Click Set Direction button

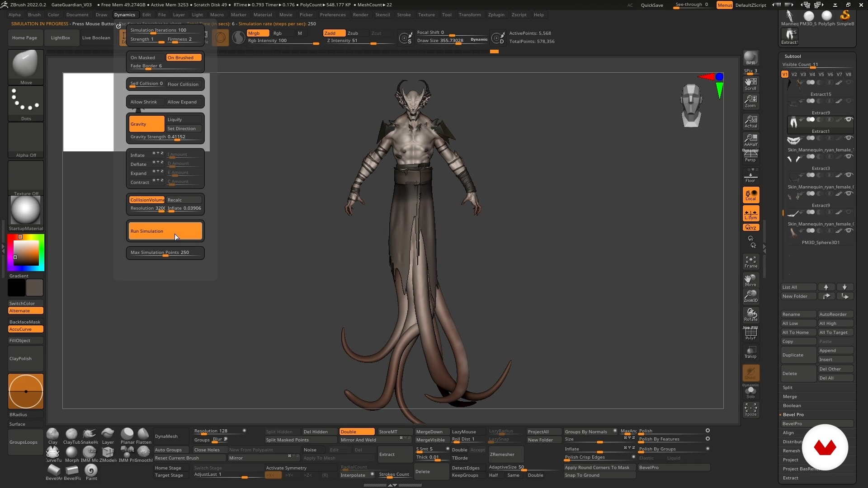(184, 128)
